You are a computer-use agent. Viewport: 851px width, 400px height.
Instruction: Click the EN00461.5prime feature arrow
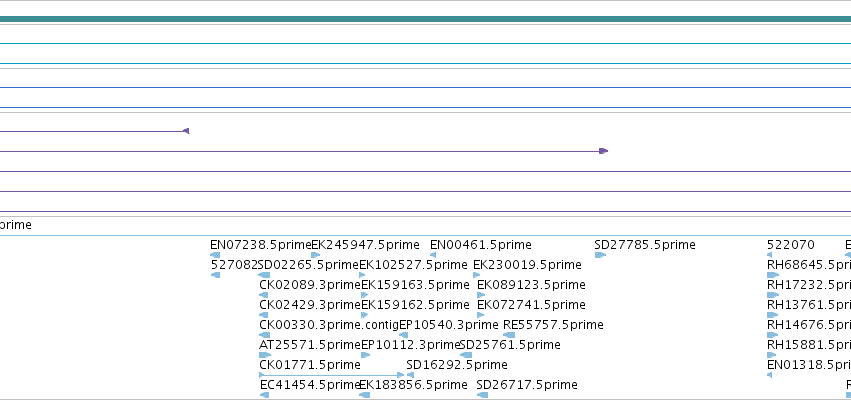pos(433,255)
